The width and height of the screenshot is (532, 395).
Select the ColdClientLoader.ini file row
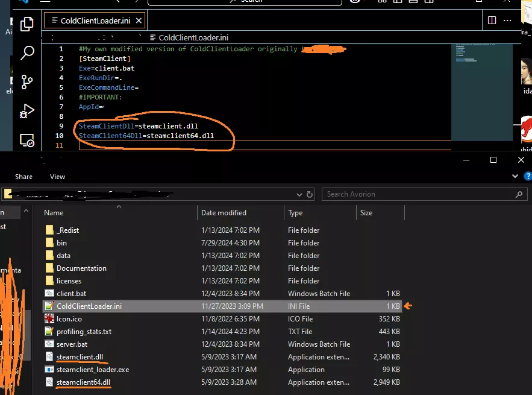pyautogui.click(x=222, y=306)
